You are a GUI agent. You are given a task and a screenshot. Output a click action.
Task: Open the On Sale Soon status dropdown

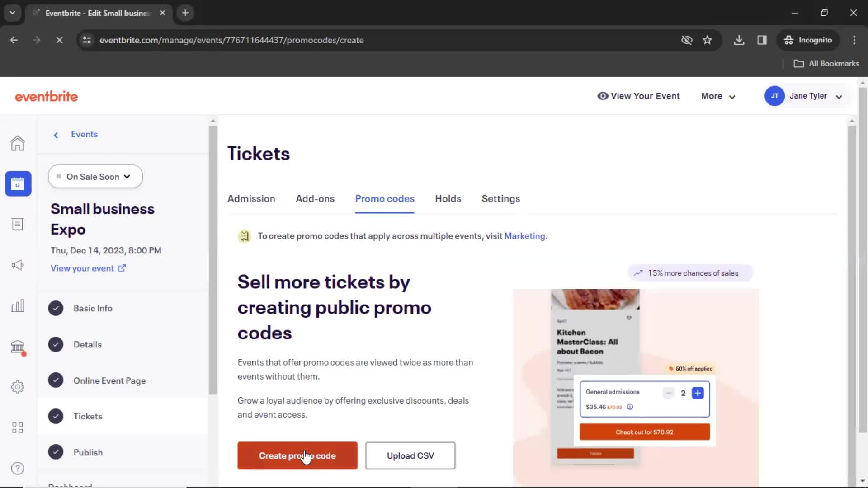click(x=95, y=177)
